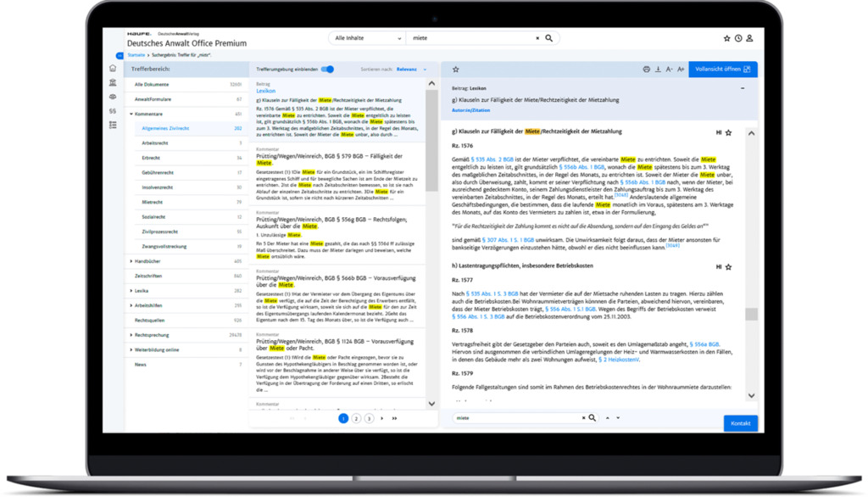
Task: Bookmark section g with star icon
Action: tap(728, 132)
